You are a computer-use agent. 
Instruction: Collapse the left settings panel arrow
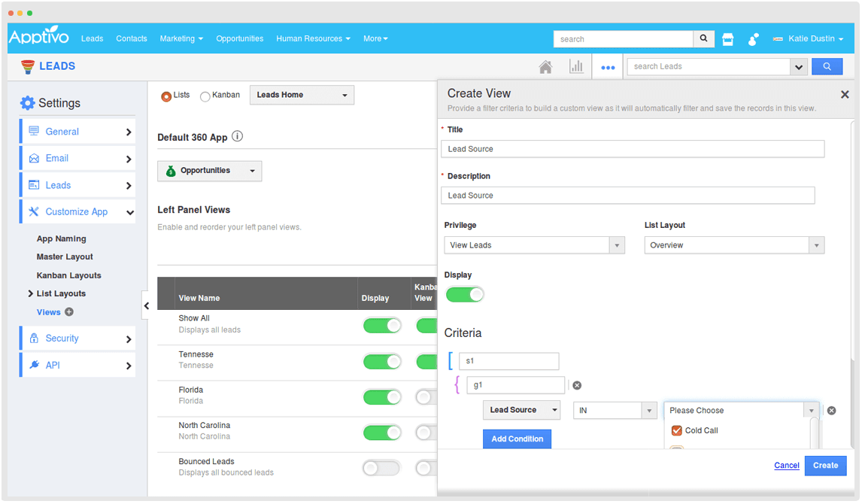146,305
